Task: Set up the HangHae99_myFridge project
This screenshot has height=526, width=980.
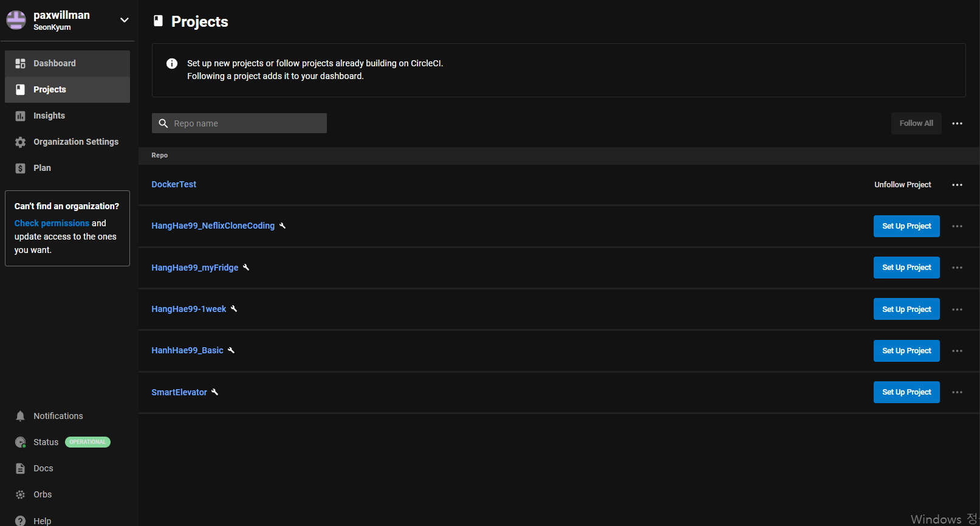Action: click(x=906, y=268)
